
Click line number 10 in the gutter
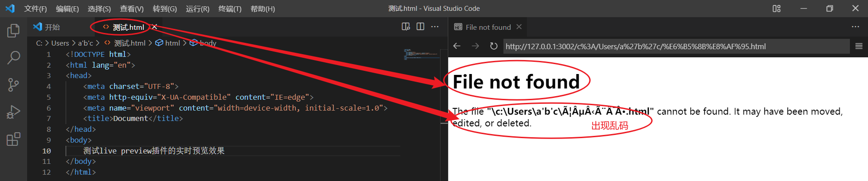point(46,151)
